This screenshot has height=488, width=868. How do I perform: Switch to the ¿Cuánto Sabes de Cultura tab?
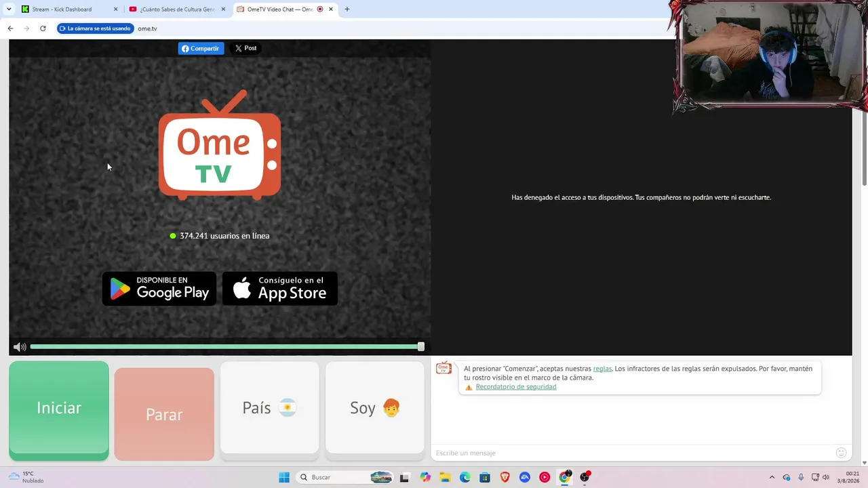(177, 9)
